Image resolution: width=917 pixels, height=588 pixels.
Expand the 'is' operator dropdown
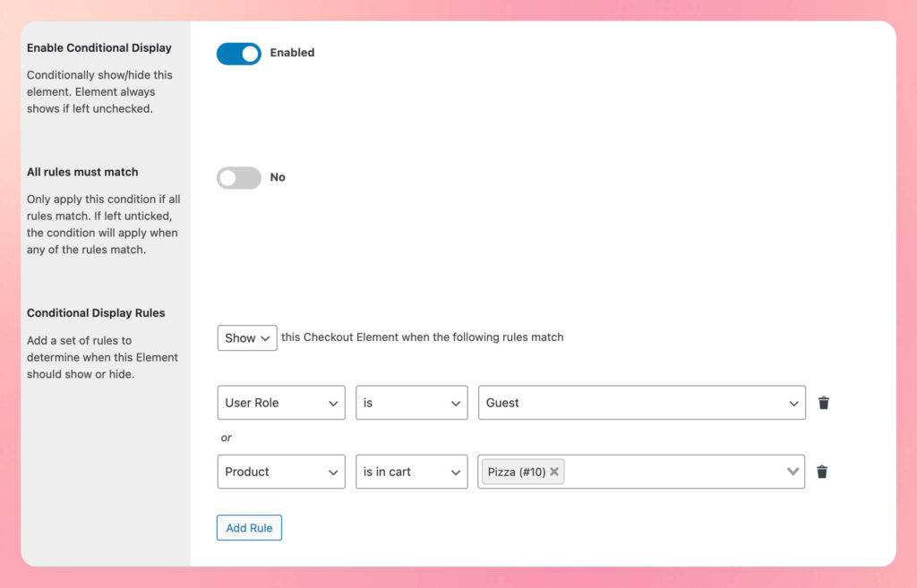pyautogui.click(x=411, y=402)
